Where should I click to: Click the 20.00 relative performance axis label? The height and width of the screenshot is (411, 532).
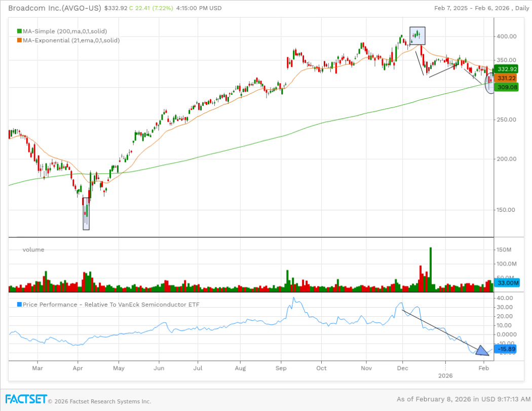pos(505,316)
